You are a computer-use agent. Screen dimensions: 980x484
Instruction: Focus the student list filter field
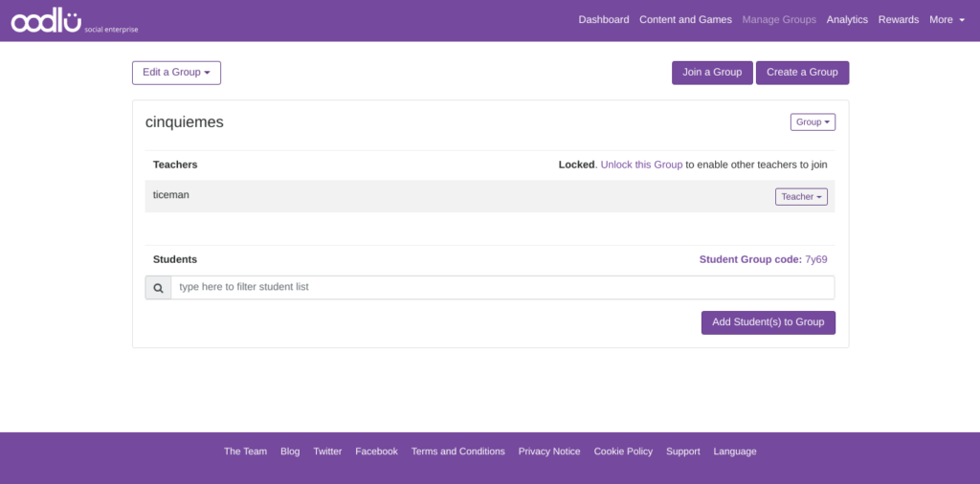tap(501, 288)
